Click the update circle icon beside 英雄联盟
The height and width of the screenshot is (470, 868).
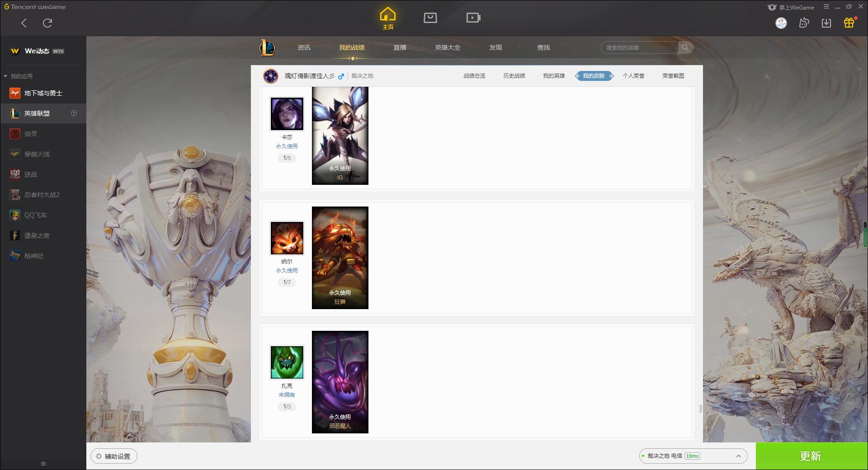point(74,113)
